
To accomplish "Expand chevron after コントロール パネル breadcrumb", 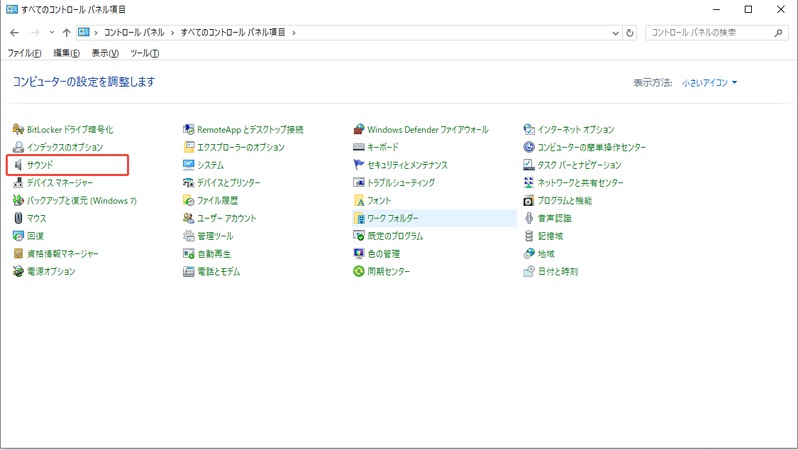I will [x=173, y=33].
